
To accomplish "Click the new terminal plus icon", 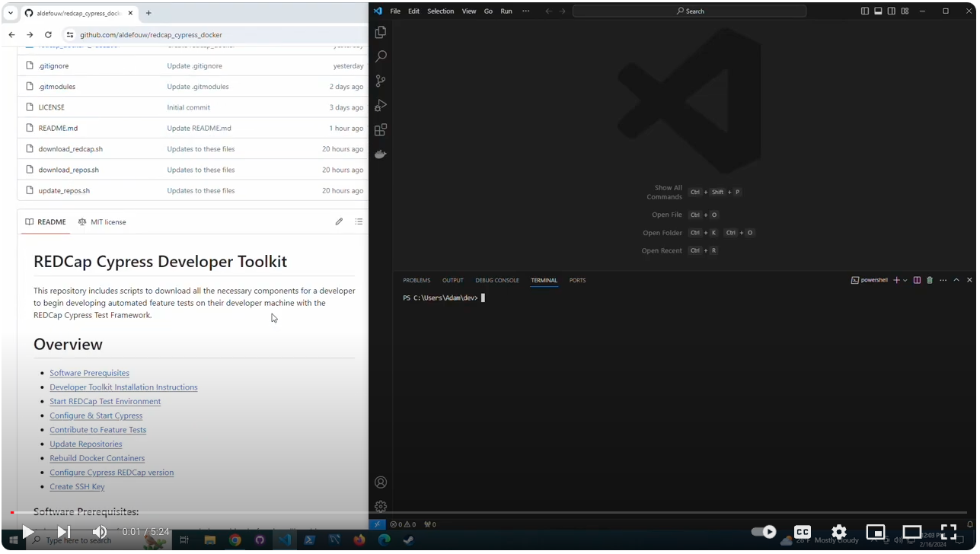I will point(896,280).
